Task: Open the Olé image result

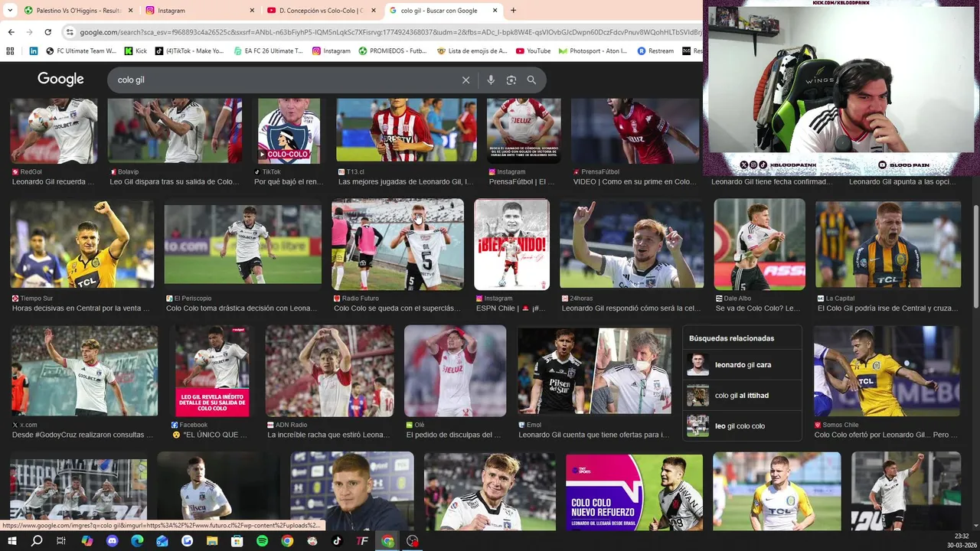Action: 455,371
